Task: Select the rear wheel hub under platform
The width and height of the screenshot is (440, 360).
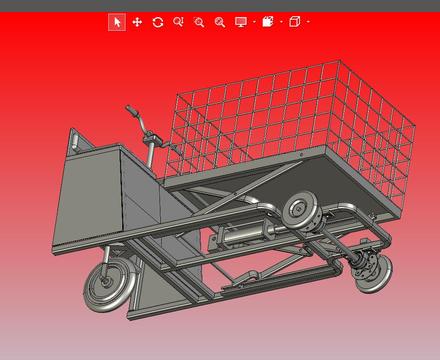Action: click(301, 210)
